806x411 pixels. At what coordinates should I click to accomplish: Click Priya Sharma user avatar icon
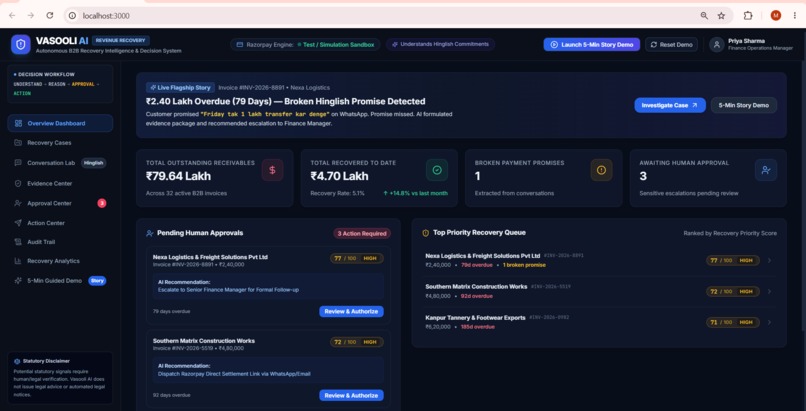[x=717, y=45]
